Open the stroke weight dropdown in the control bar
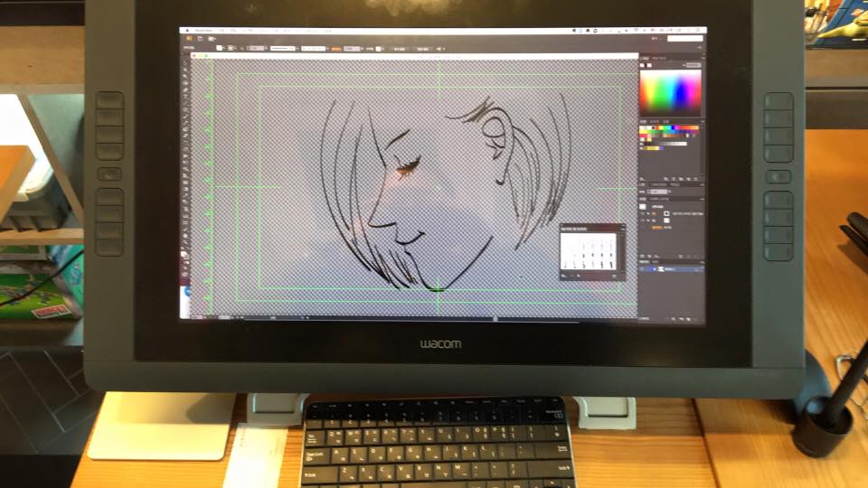The width and height of the screenshot is (868, 488). (x=260, y=47)
